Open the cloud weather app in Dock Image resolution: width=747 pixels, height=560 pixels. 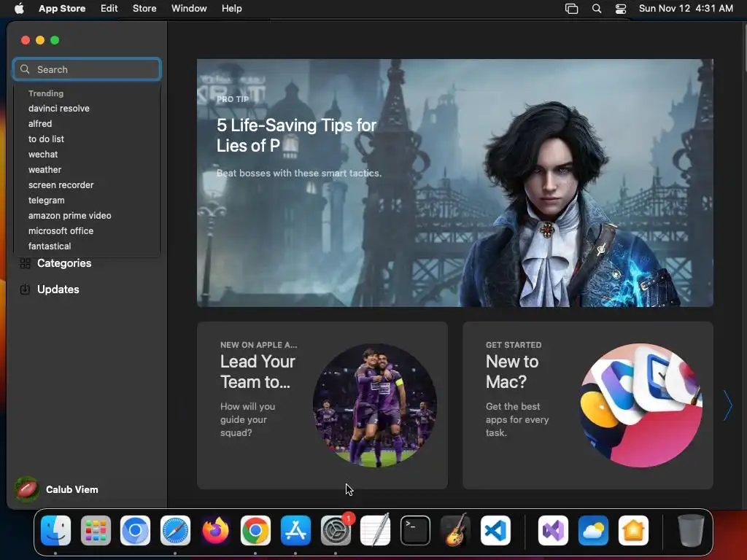click(593, 530)
